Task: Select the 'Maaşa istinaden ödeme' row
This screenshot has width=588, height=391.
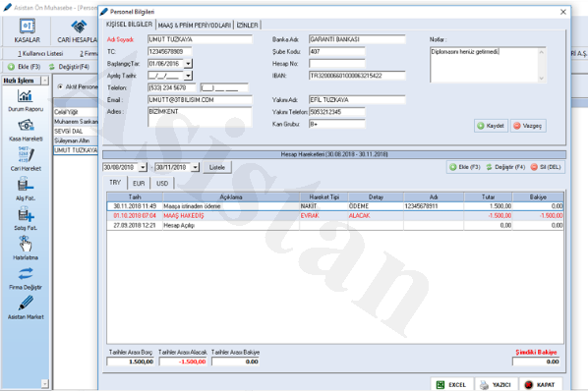Action: [335, 206]
